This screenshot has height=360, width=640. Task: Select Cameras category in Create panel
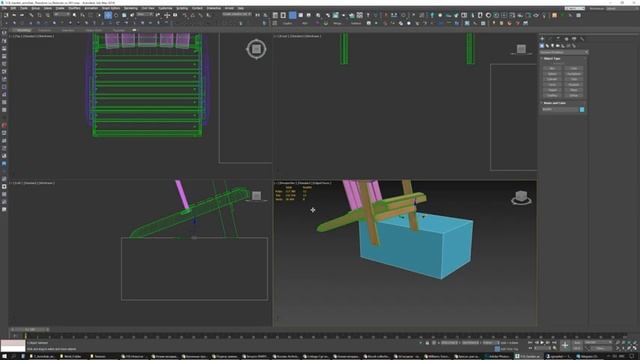point(558,46)
